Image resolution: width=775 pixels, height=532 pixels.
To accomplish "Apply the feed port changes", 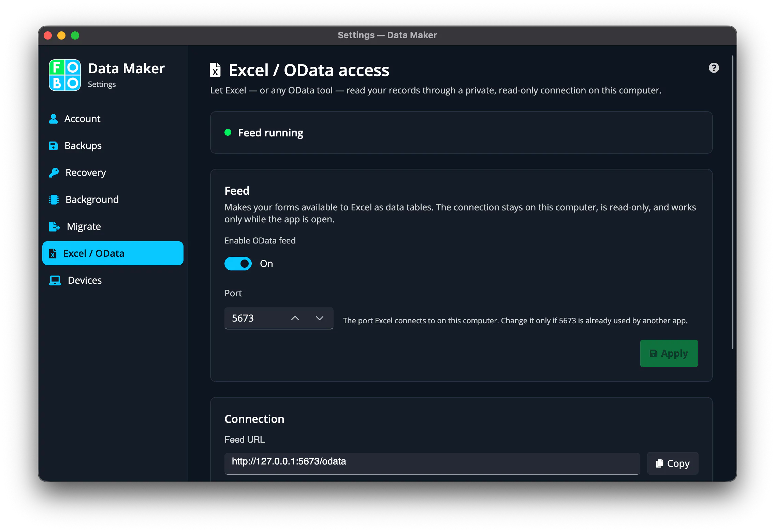I will click(x=669, y=353).
